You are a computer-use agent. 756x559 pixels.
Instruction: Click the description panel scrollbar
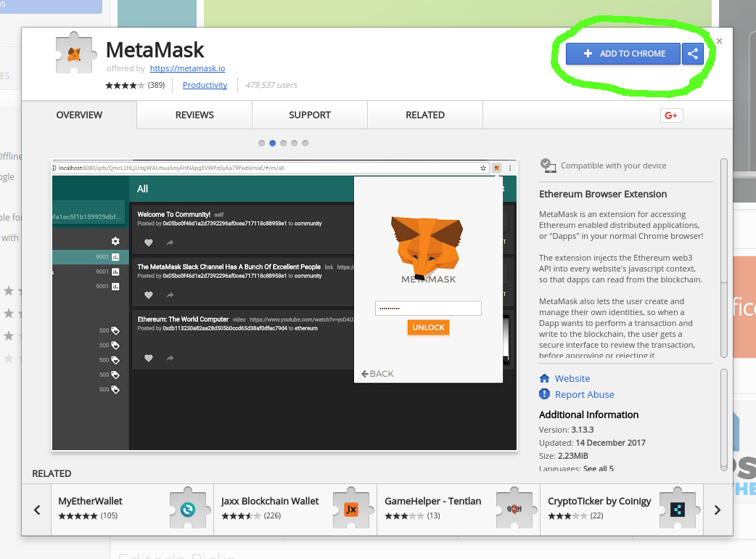click(x=723, y=258)
